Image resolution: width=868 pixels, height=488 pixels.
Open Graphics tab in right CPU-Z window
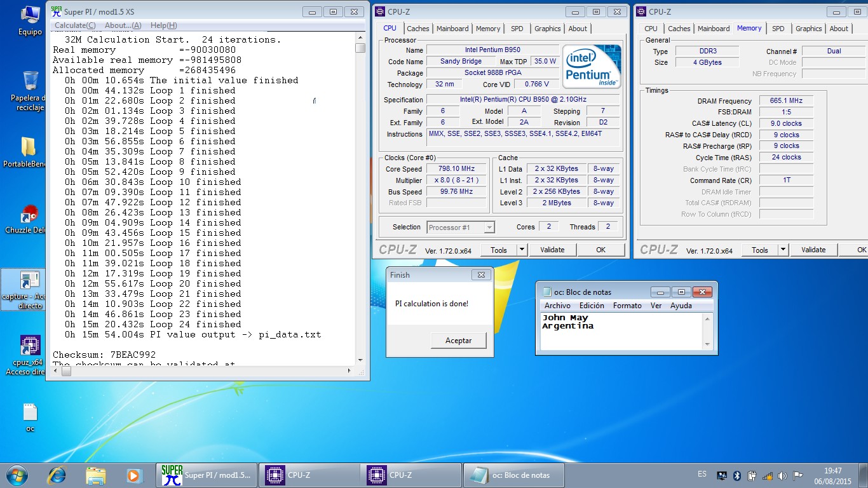point(808,29)
